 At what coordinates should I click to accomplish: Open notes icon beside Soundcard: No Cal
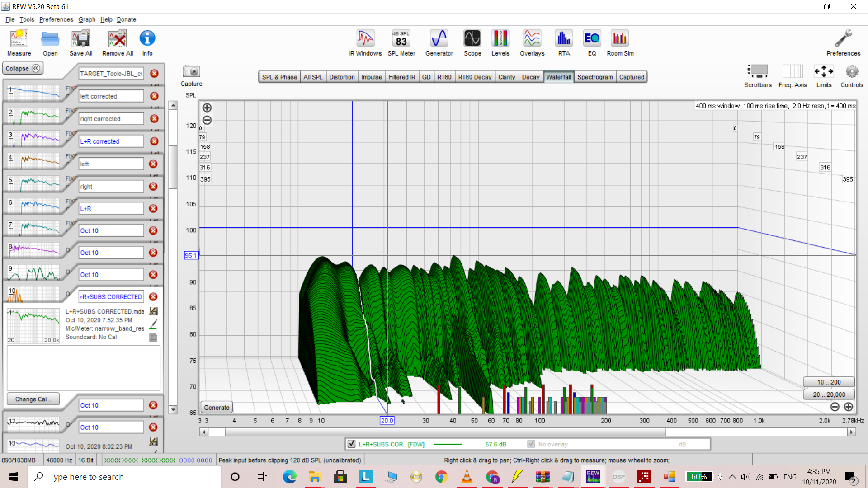153,337
